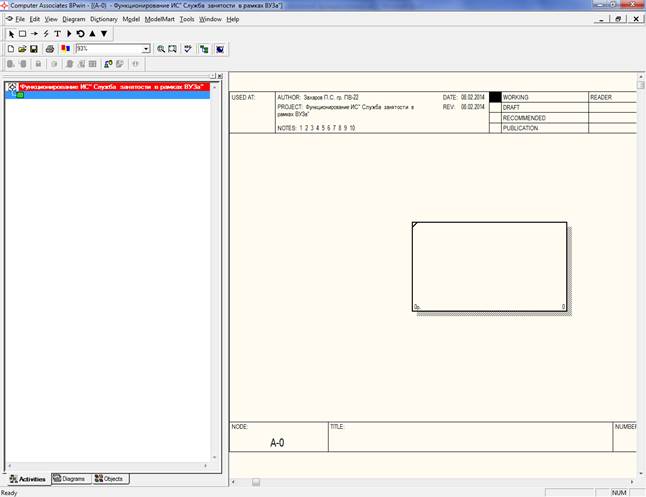The image size is (646, 497).
Task: Go to child diagram down triangle
Action: 104,34
